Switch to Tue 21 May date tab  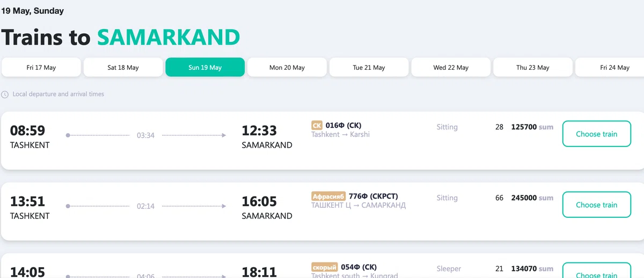(x=369, y=68)
